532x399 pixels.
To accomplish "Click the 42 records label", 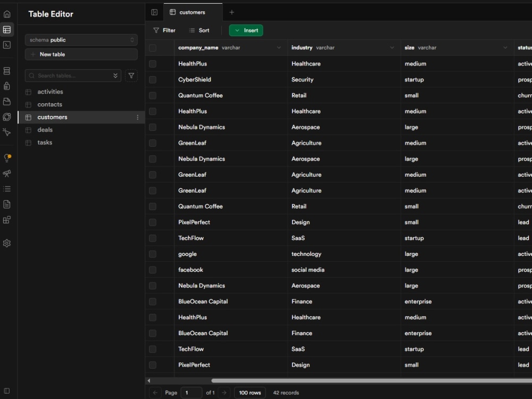I will (x=286, y=393).
